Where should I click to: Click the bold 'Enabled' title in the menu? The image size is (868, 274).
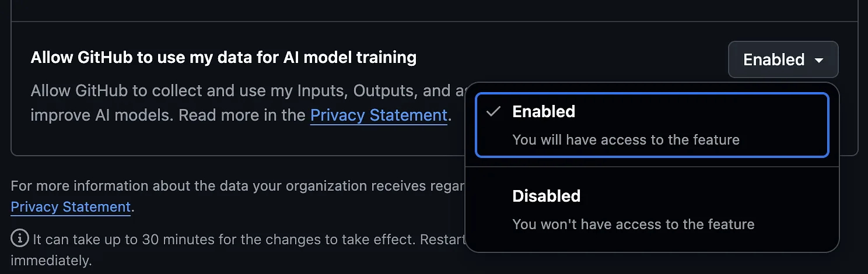point(544,111)
